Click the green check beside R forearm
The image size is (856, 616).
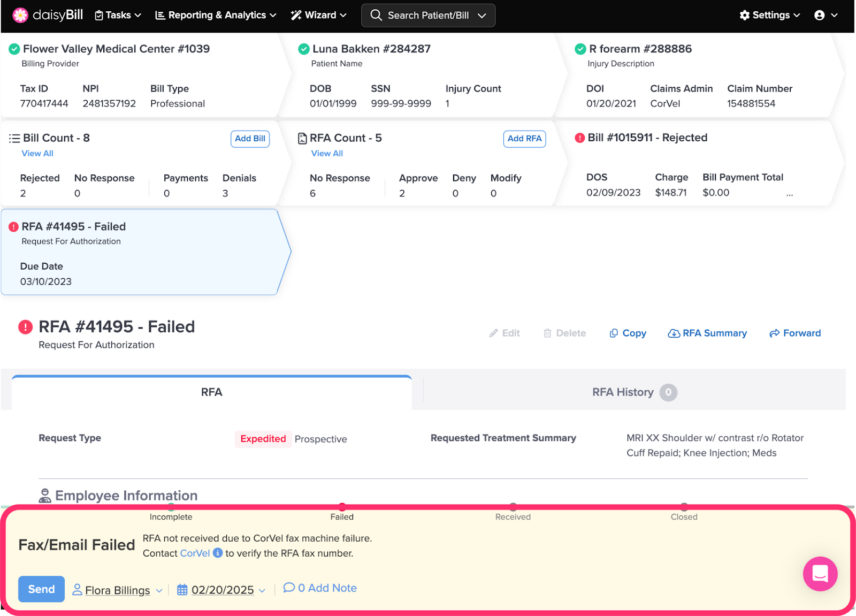click(x=580, y=49)
